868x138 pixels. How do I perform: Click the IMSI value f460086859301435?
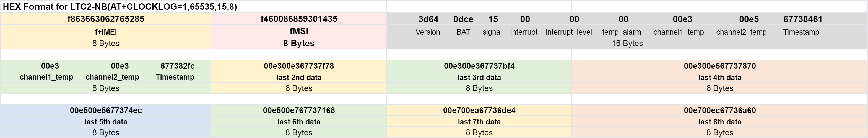[x=299, y=19]
